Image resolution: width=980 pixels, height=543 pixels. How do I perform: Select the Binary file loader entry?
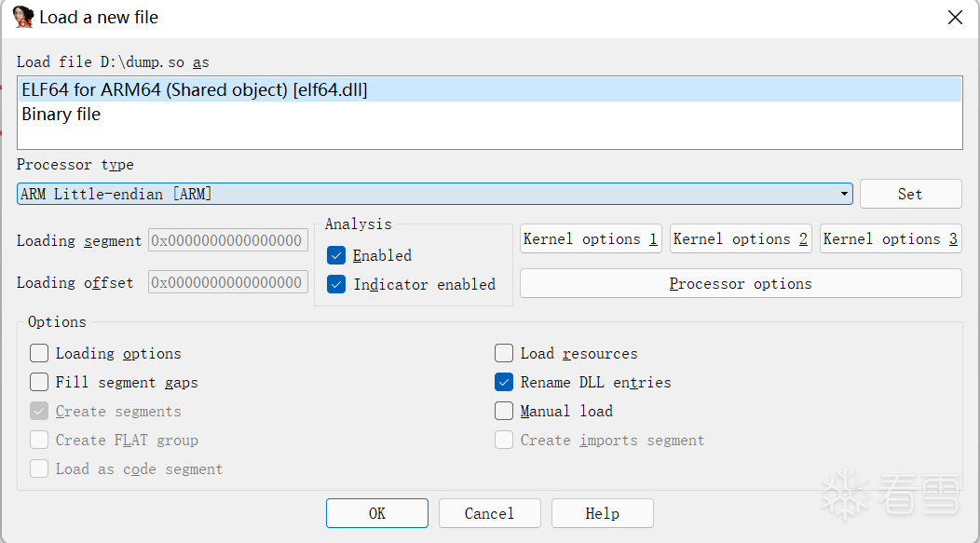point(490,115)
